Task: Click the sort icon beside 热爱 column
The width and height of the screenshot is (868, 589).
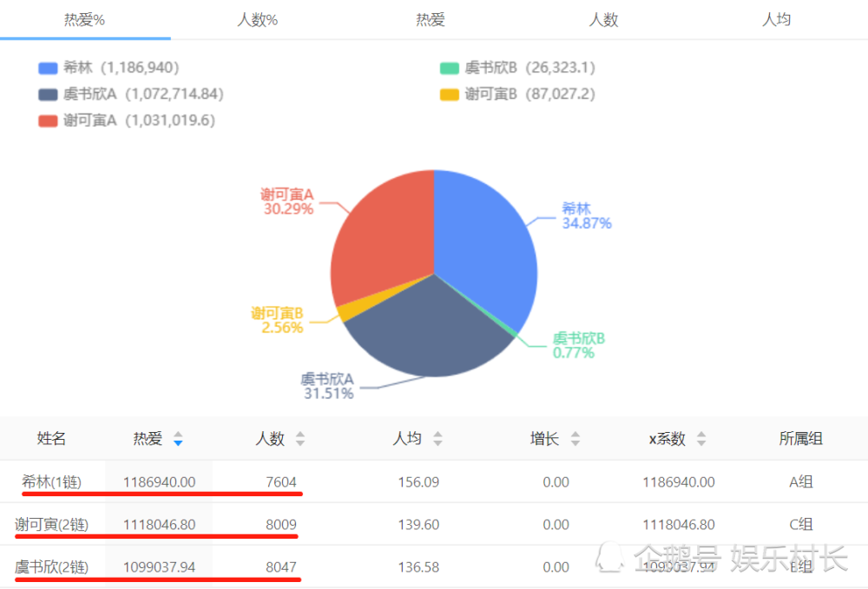Action: pos(178,439)
